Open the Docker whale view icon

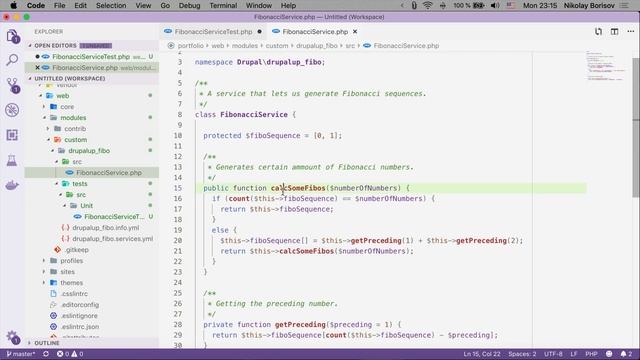(12, 185)
